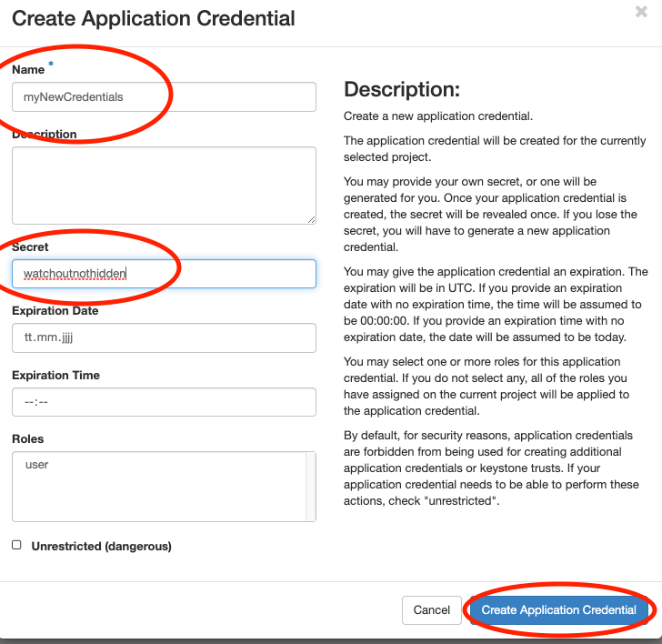
Task: Close the Create Application Credential dialog
Action: pyautogui.click(x=641, y=12)
